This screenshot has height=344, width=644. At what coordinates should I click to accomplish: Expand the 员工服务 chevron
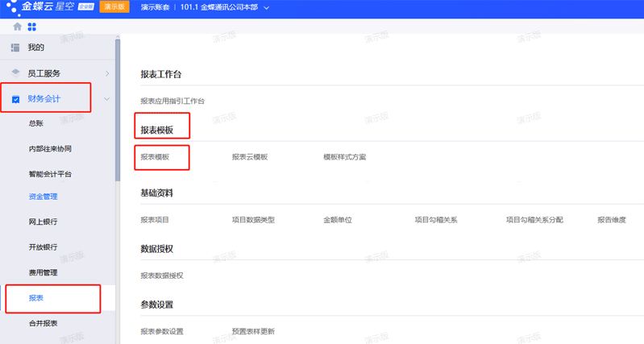107,73
